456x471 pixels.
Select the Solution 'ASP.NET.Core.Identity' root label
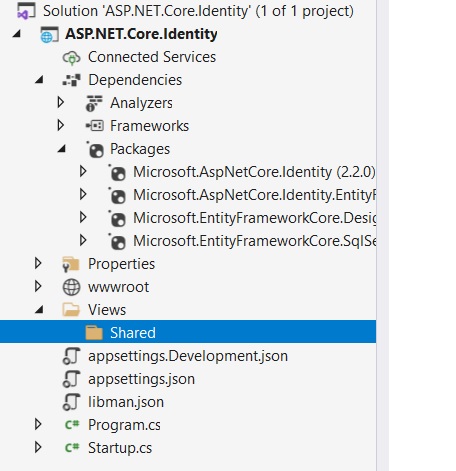click(198, 11)
